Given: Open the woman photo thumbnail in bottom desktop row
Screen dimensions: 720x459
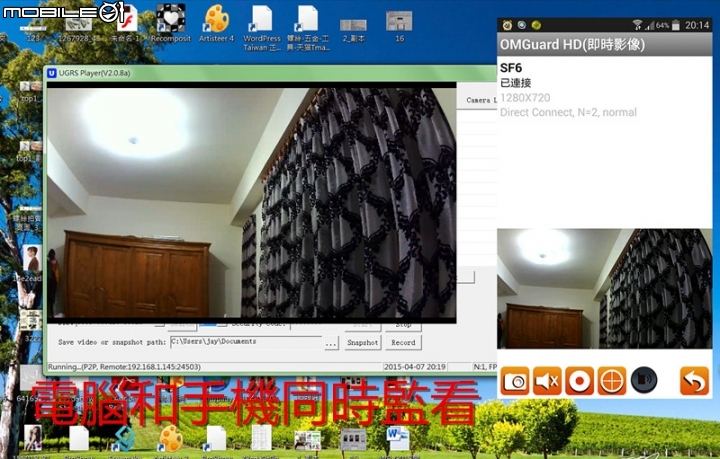Looking at the screenshot, I should pos(33,438).
